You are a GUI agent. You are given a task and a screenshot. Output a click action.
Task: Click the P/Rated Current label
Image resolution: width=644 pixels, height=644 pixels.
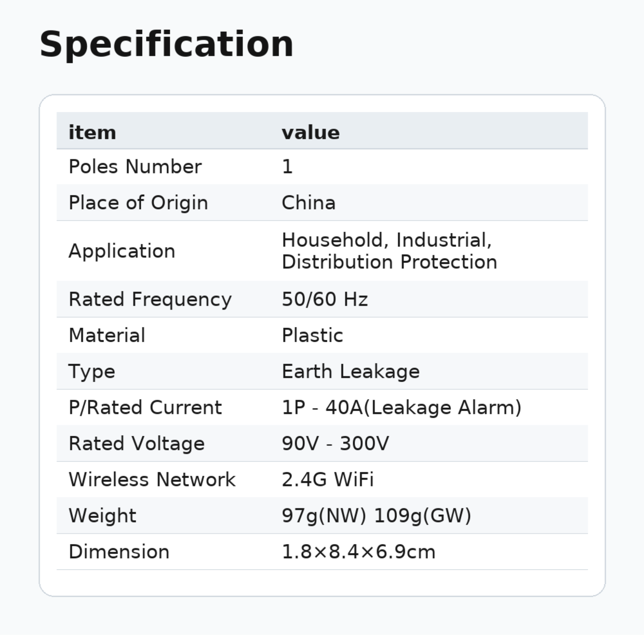click(x=145, y=407)
